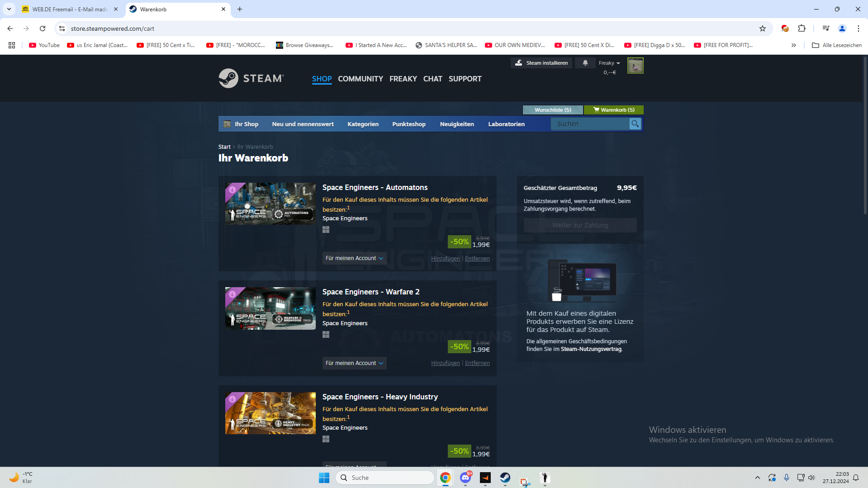Click the Ihr Shop avatar icon

227,124
